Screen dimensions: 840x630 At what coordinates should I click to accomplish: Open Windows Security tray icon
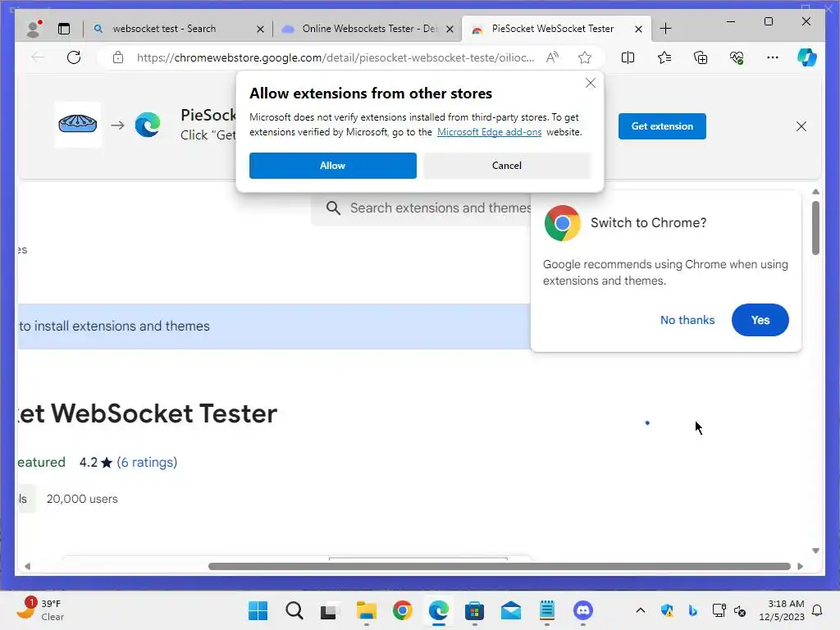coord(667,610)
